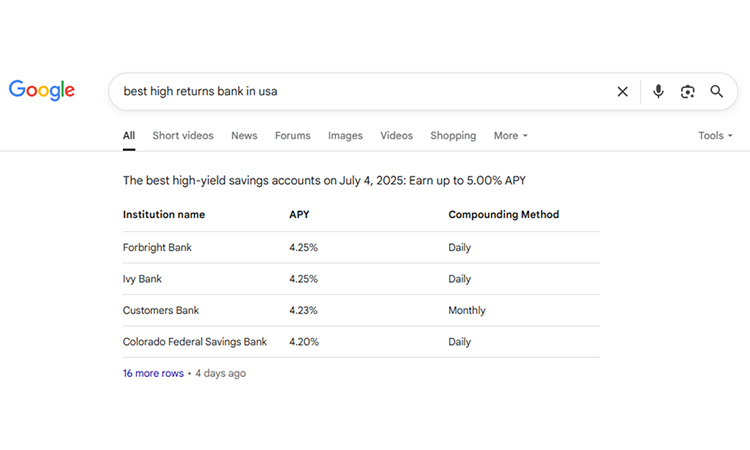
Task: Switch to Images tab
Action: tap(345, 135)
